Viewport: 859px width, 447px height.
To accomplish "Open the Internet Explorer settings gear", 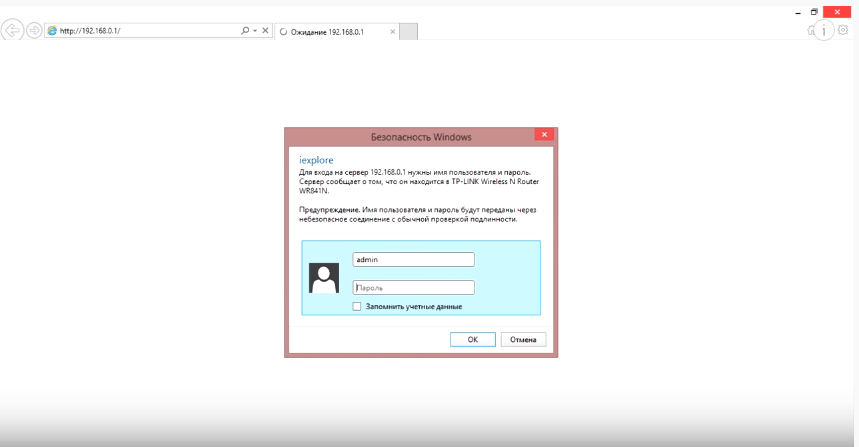I will tap(843, 31).
